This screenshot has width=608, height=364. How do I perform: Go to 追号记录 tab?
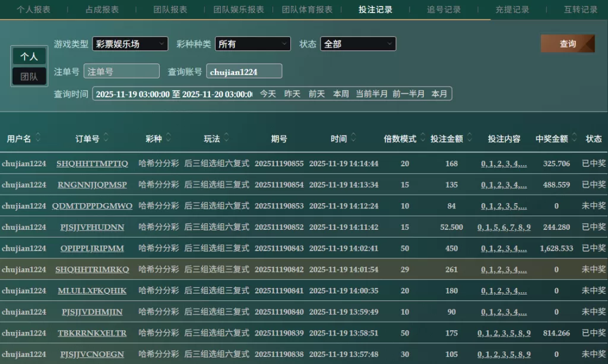pyautogui.click(x=444, y=10)
